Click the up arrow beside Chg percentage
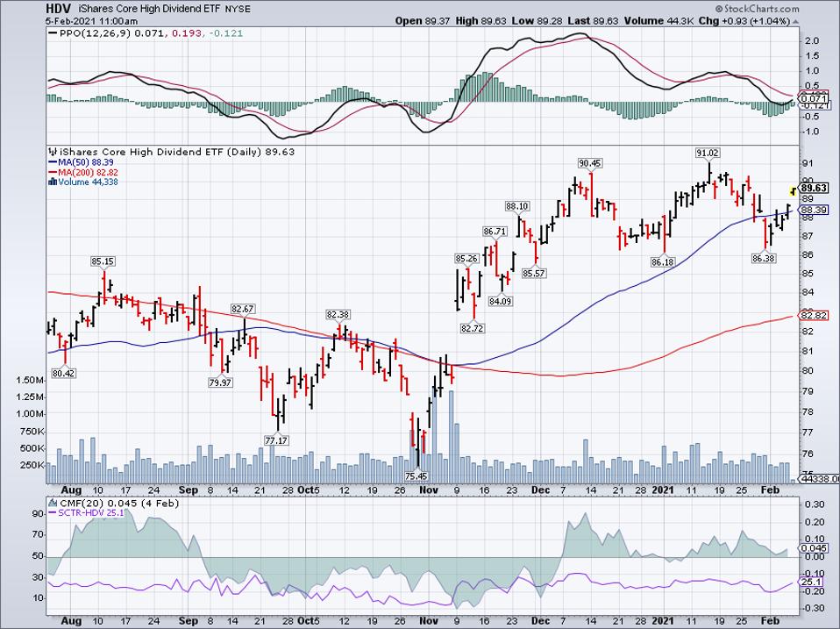The image size is (840, 629). 795,21
